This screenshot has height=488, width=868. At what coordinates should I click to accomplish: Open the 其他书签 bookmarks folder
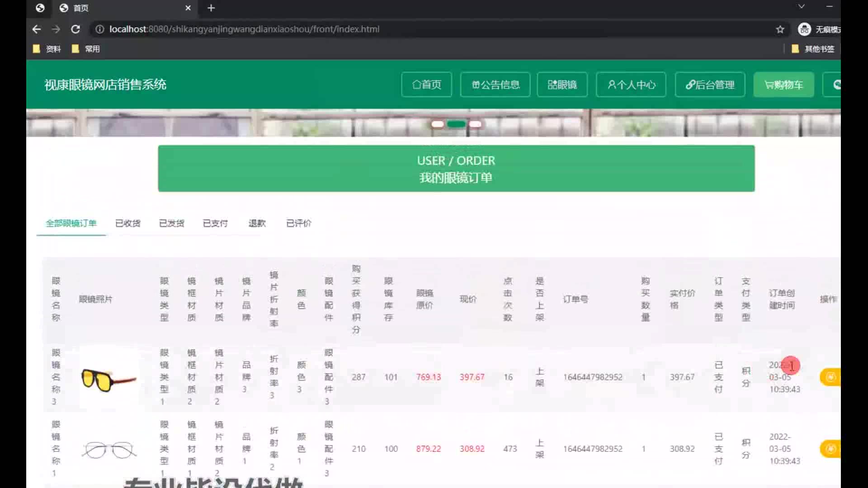click(813, 49)
